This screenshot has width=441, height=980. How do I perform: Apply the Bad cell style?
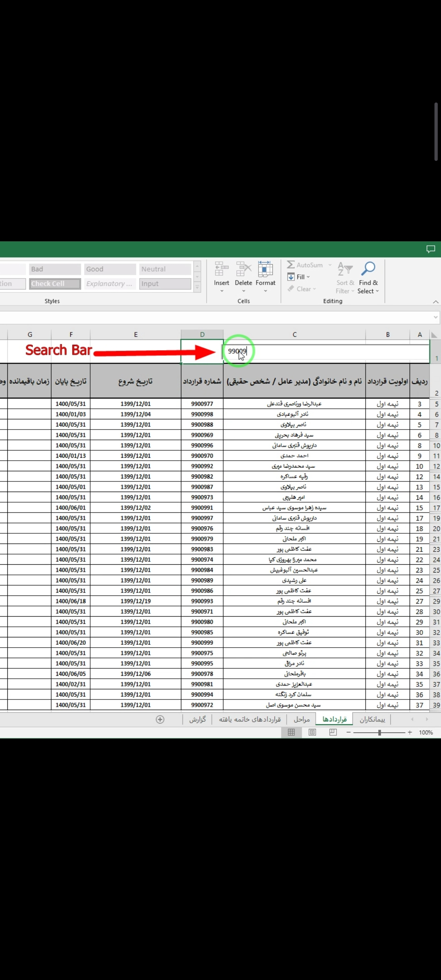click(55, 269)
